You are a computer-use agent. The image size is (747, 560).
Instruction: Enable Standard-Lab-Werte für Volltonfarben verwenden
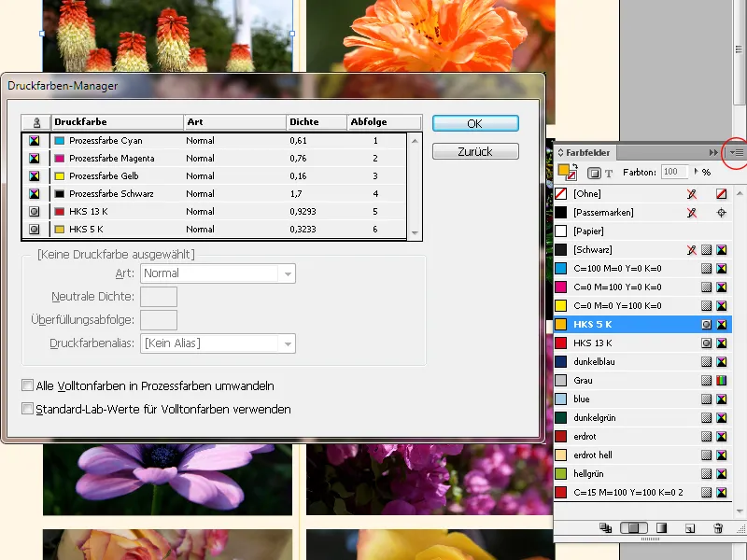(28, 409)
